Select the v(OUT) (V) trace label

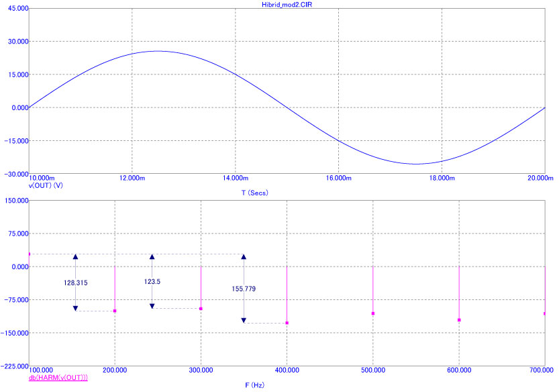click(46, 185)
